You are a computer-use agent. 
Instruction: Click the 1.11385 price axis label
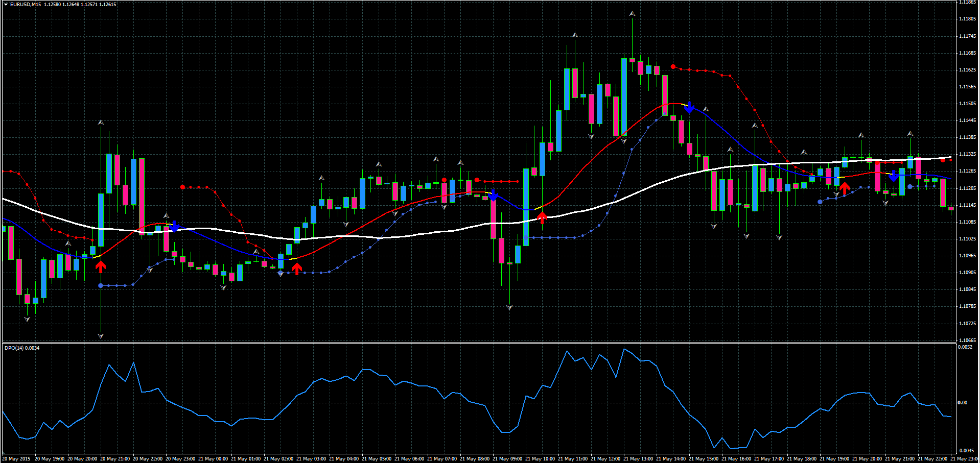tap(967, 137)
